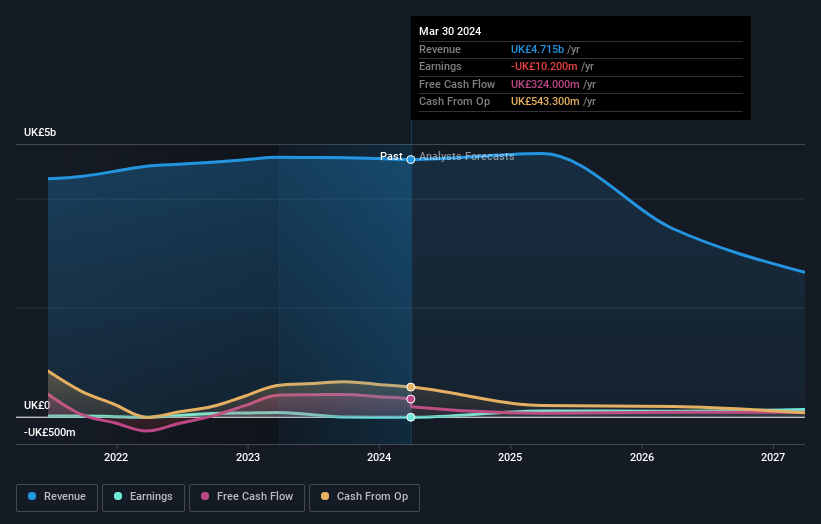Viewport: 821px width, 524px height.
Task: Click the Free Cash Flow label in tooltip
Action: (x=457, y=84)
